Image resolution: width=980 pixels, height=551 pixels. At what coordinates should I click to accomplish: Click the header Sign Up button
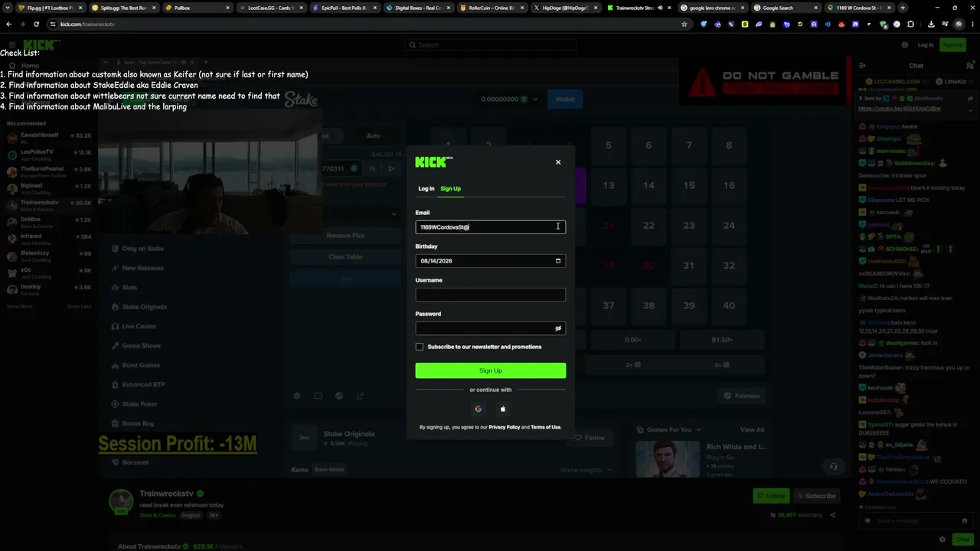coord(952,45)
